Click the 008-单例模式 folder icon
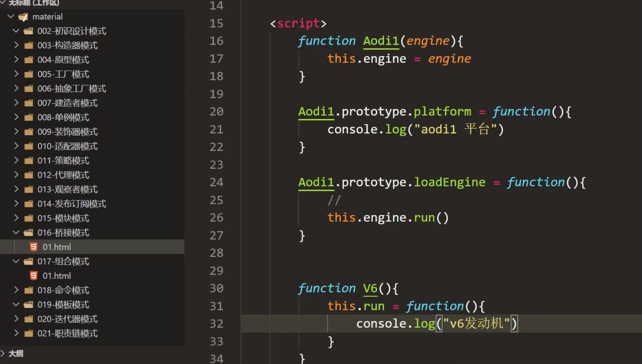This screenshot has width=642, height=364. [x=29, y=117]
